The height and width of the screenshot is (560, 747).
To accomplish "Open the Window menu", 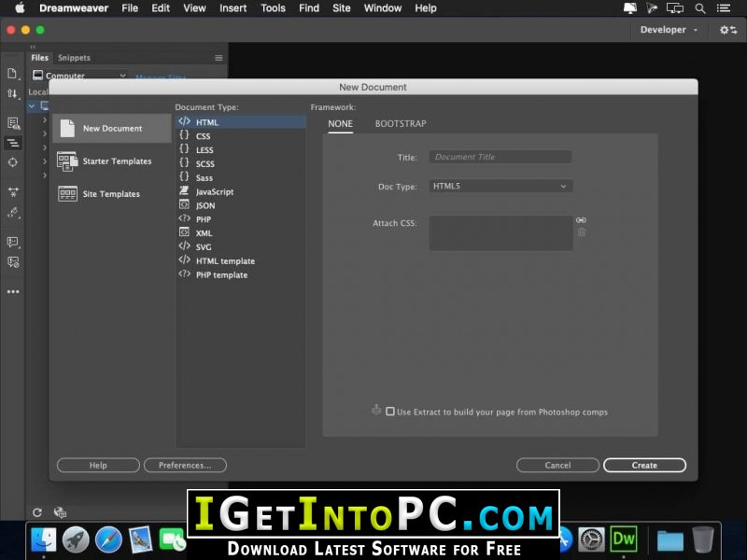I will tap(383, 8).
